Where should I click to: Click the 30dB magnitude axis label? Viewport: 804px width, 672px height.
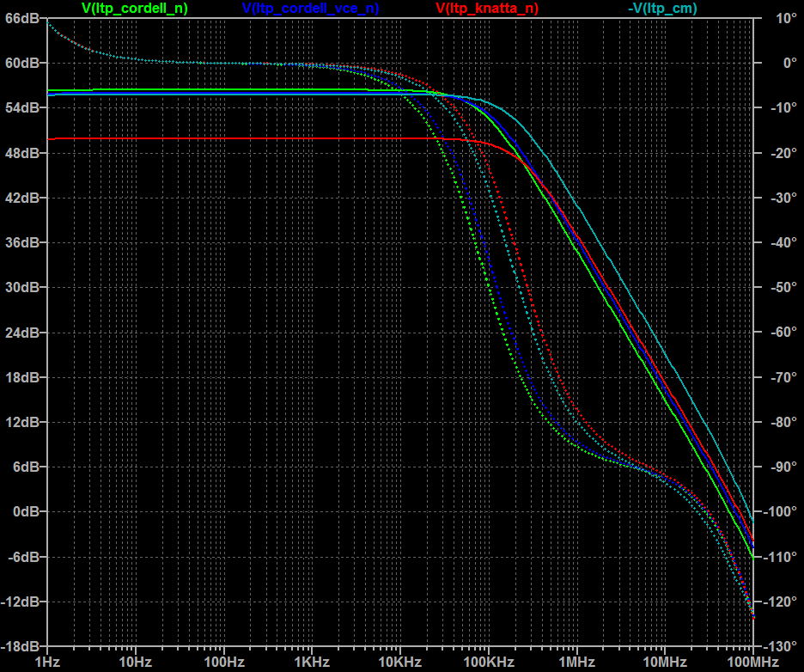(x=22, y=287)
